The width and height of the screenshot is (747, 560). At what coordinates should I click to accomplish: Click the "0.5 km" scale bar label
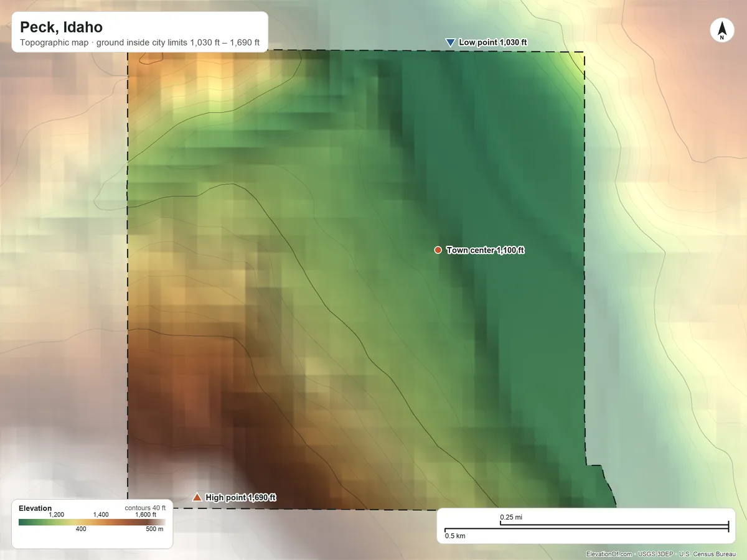coord(455,536)
